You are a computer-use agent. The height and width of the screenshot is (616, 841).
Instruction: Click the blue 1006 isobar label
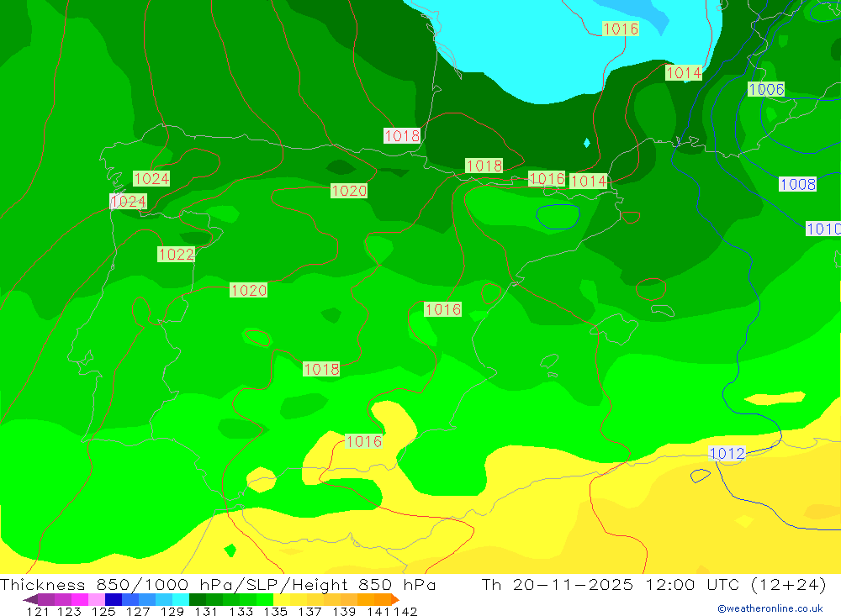click(766, 90)
